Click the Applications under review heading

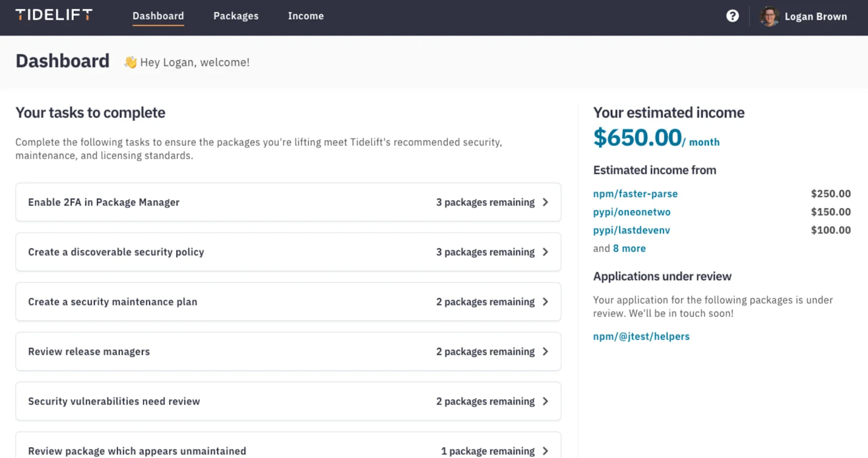(x=662, y=276)
